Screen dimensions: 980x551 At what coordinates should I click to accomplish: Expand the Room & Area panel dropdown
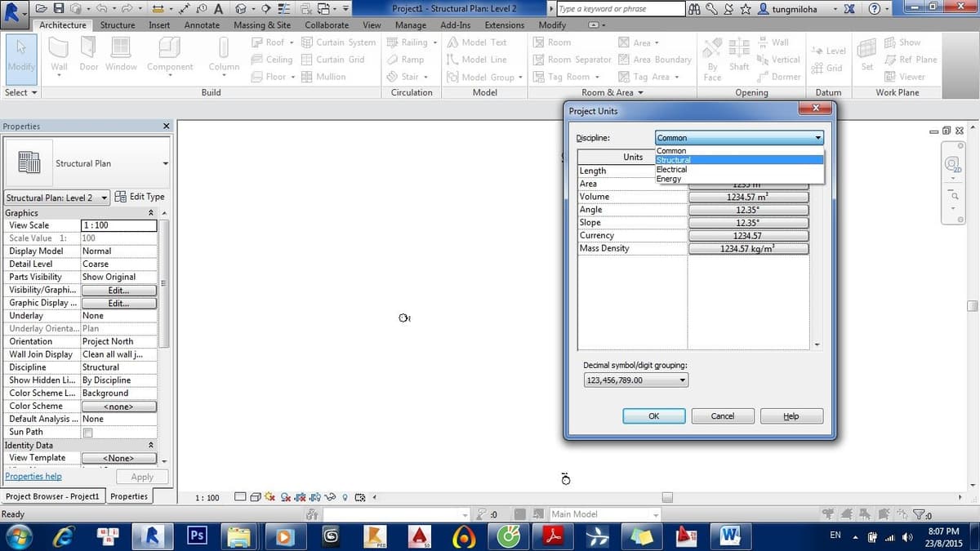(612, 92)
